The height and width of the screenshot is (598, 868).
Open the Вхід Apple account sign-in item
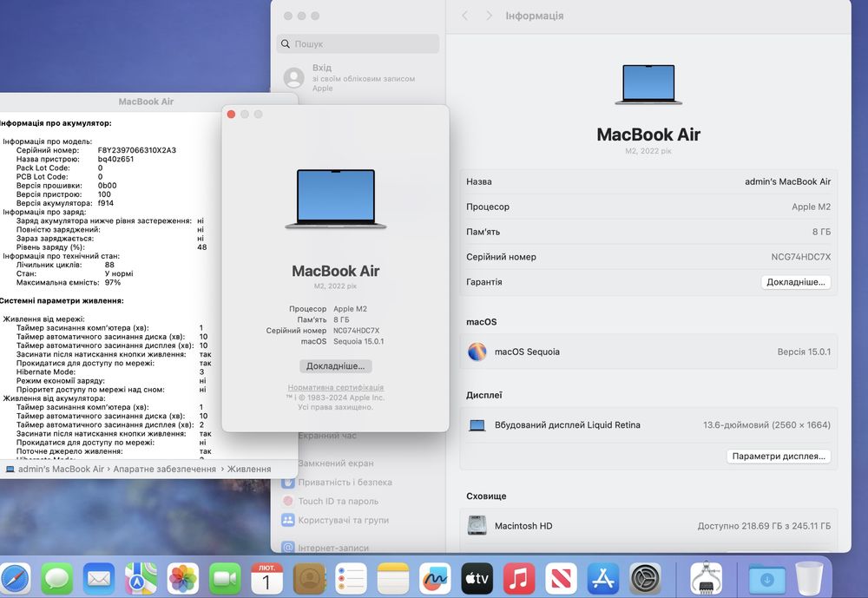pos(358,77)
